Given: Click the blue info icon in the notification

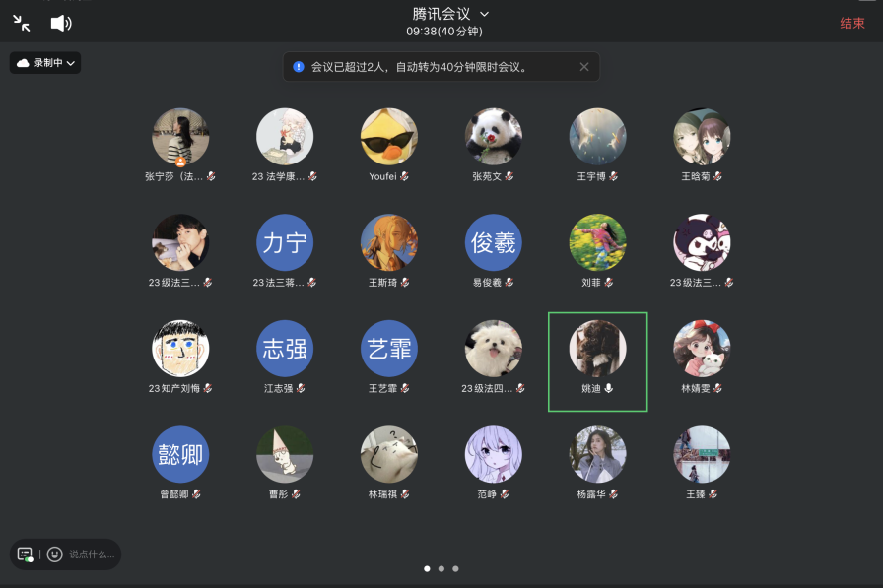Looking at the screenshot, I should point(298,67).
